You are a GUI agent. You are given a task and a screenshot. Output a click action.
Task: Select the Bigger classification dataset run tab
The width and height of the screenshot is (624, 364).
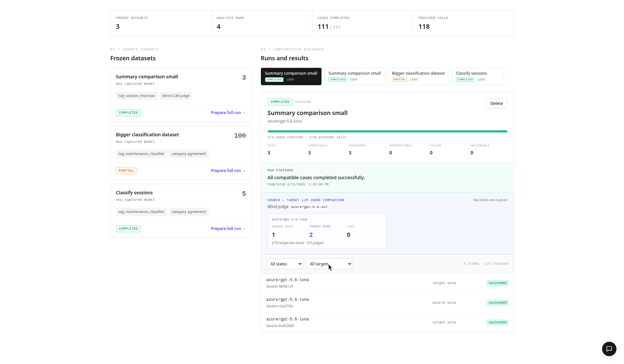coord(418,76)
